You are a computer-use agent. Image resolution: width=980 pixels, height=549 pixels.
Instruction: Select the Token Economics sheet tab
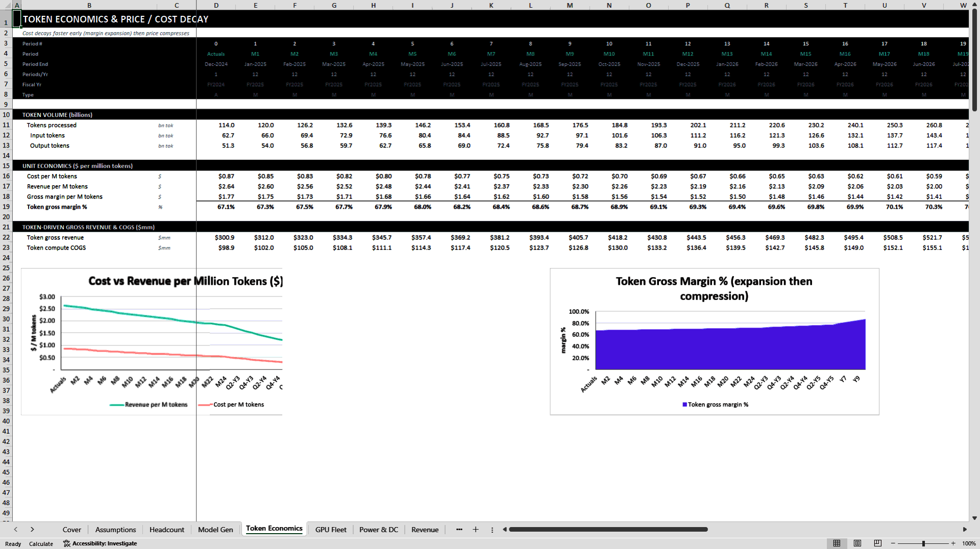click(x=274, y=529)
